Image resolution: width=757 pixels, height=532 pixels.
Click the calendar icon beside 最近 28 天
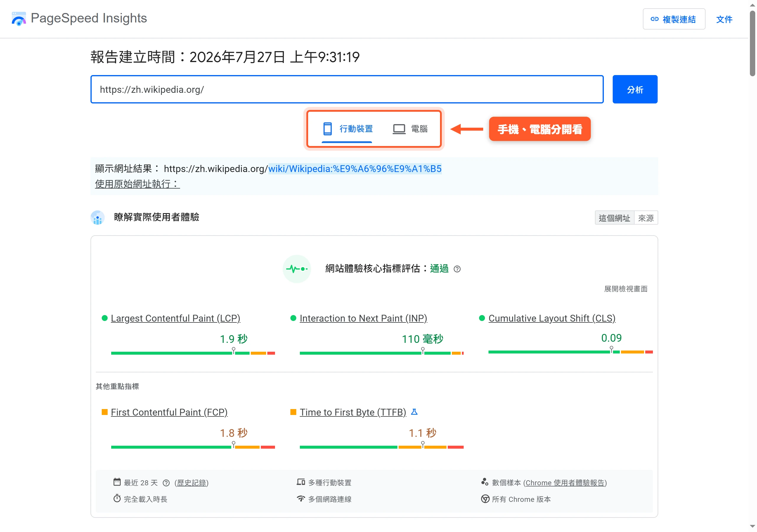click(117, 482)
